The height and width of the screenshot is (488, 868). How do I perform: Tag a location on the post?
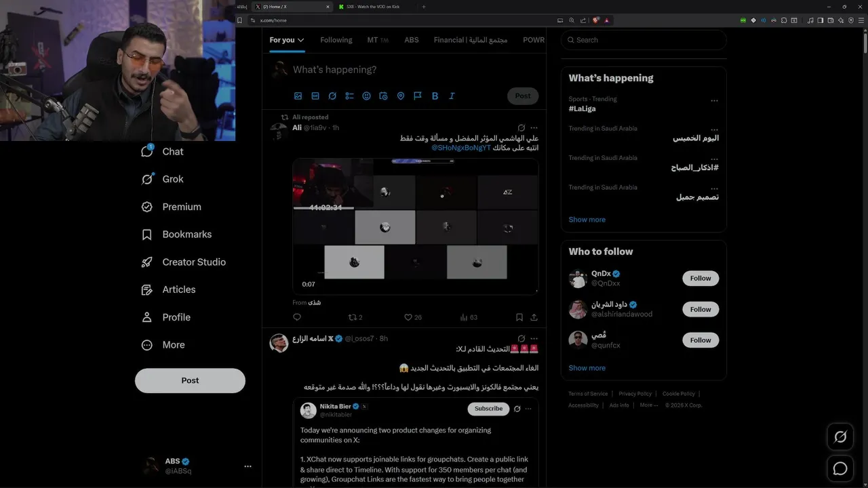pyautogui.click(x=401, y=96)
